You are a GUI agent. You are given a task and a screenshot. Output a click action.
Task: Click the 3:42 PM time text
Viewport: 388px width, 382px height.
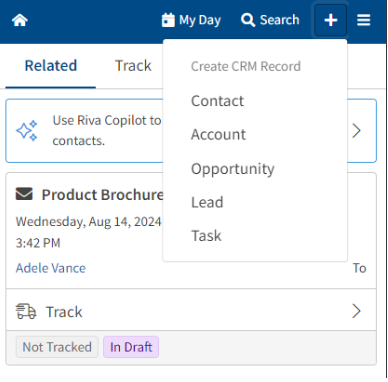(38, 243)
